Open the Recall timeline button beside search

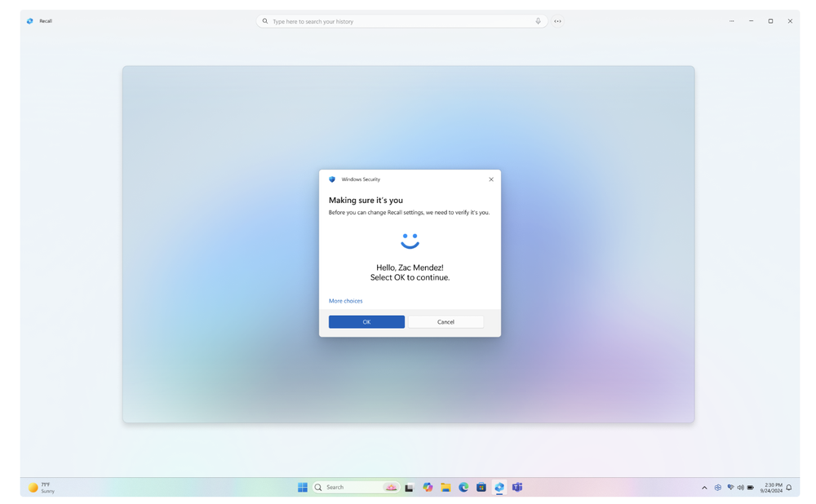[x=557, y=21]
